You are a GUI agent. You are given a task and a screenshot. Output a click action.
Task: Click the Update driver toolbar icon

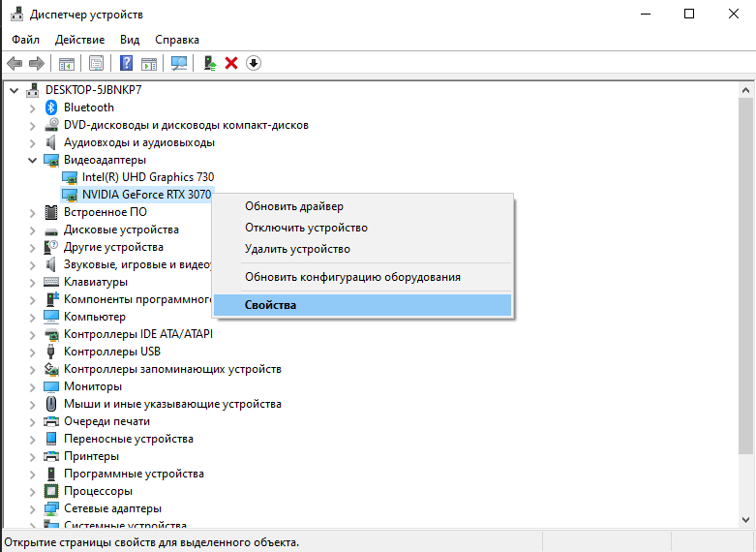pyautogui.click(x=208, y=63)
